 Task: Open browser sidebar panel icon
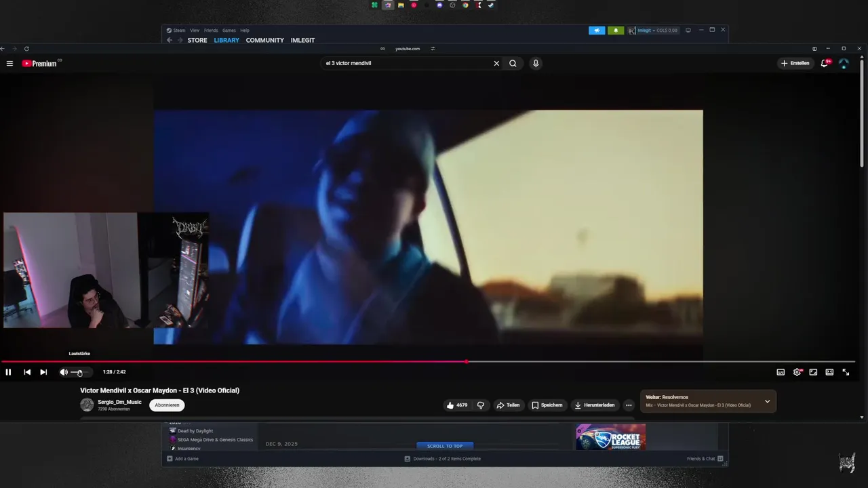[814, 49]
